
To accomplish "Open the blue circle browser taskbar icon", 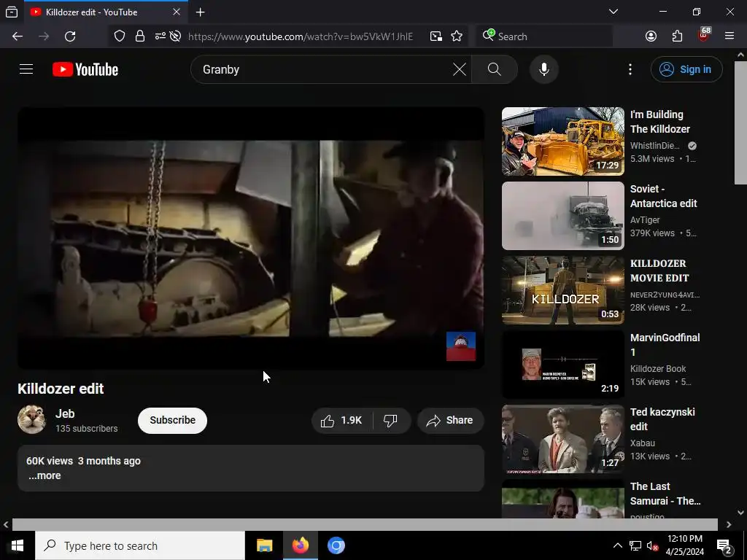I will (x=336, y=545).
